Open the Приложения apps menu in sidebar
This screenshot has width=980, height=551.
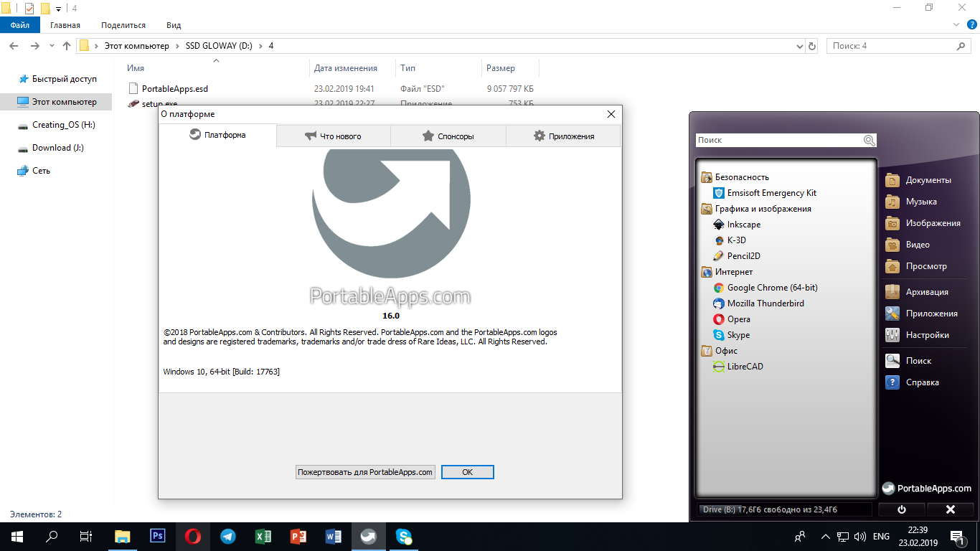(x=921, y=314)
